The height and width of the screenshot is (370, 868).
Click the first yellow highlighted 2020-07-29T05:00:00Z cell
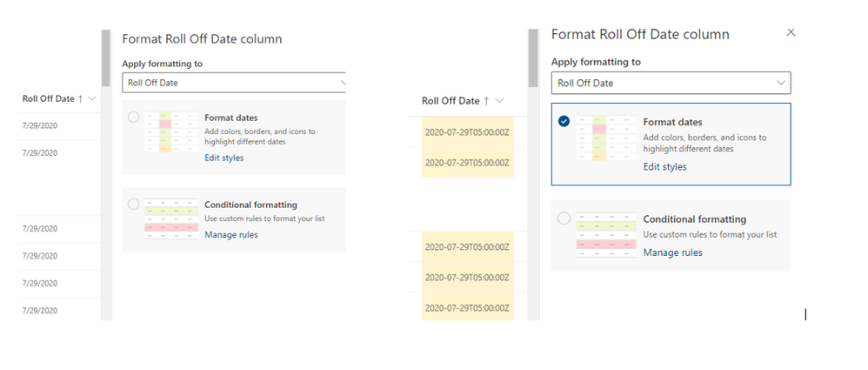(462, 131)
